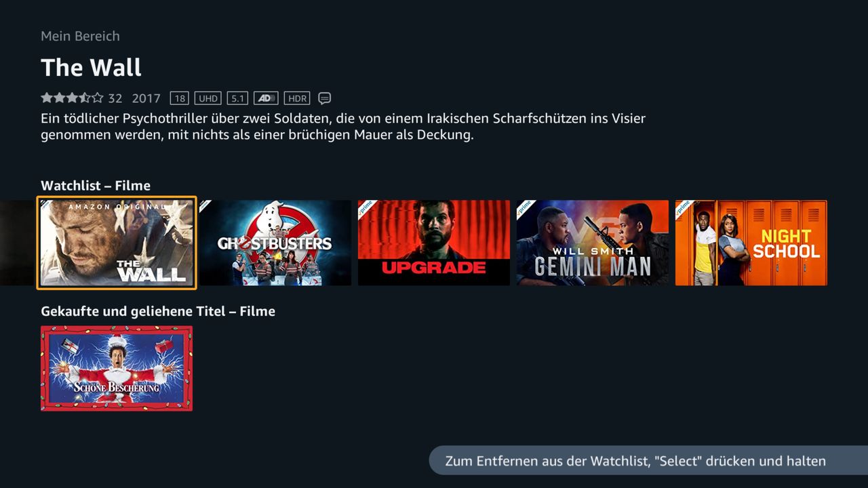
Task: Click the remove-from-Watchlist hint banner
Action: (648, 461)
